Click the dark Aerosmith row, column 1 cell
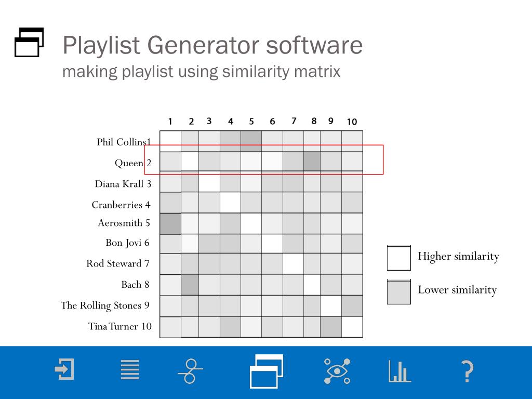This screenshot has height=399, width=532. click(170, 223)
